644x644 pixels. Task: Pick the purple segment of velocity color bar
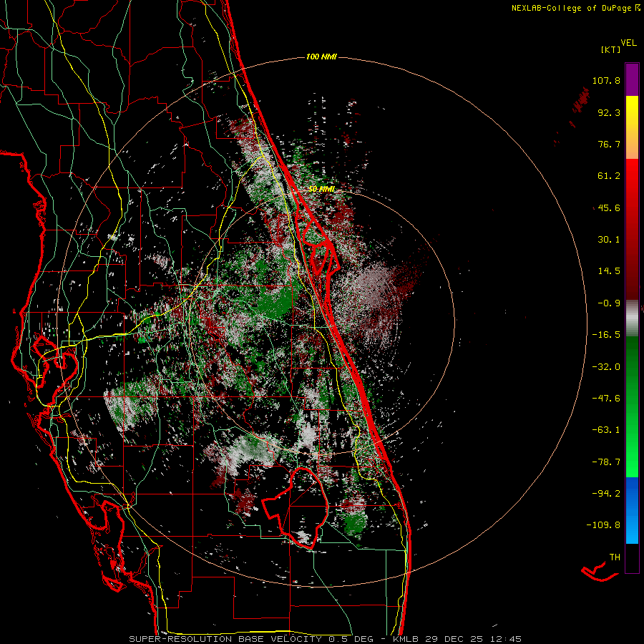[632, 79]
